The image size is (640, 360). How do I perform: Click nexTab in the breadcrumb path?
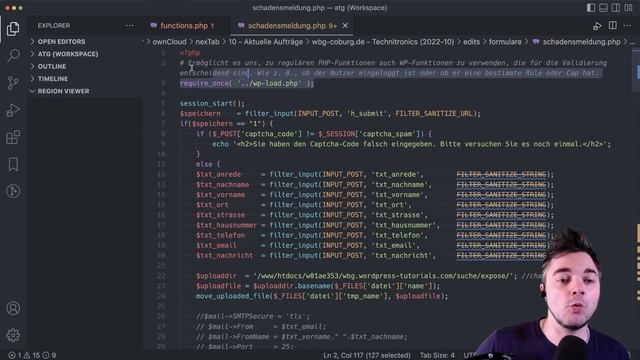click(207, 42)
